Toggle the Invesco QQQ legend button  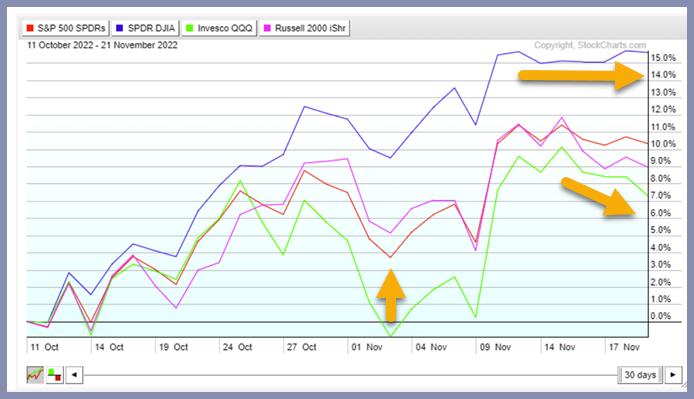coord(219,28)
